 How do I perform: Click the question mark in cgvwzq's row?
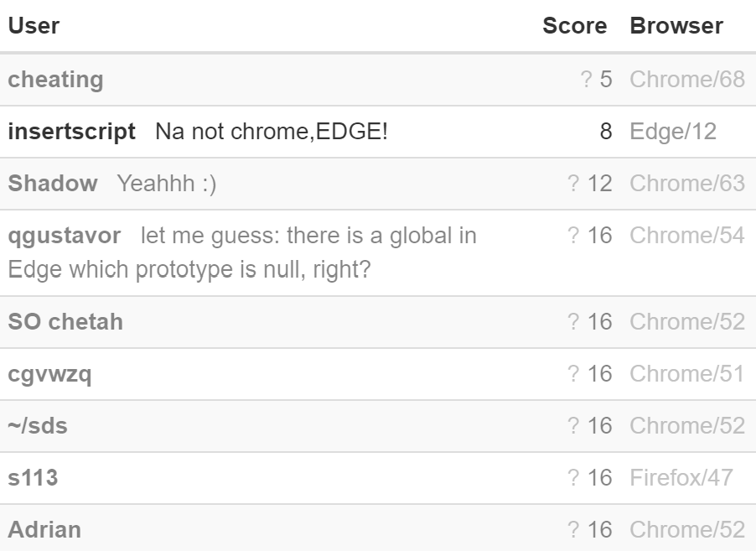(x=573, y=374)
